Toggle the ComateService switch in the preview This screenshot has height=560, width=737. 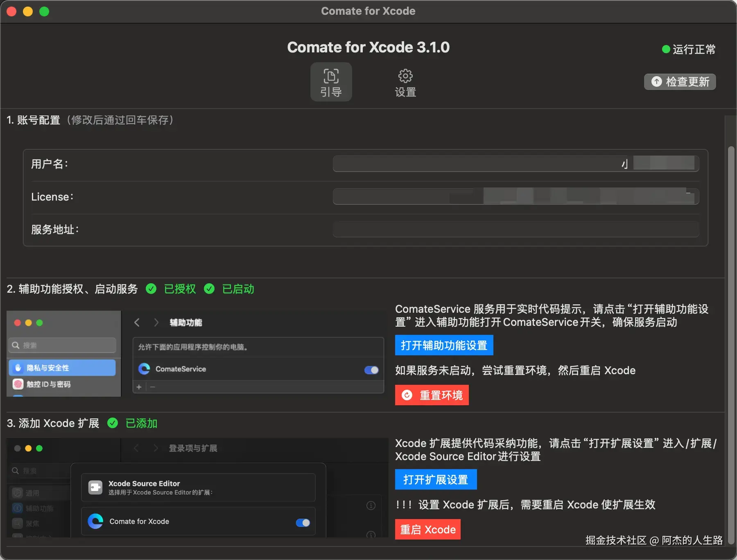[x=371, y=370]
